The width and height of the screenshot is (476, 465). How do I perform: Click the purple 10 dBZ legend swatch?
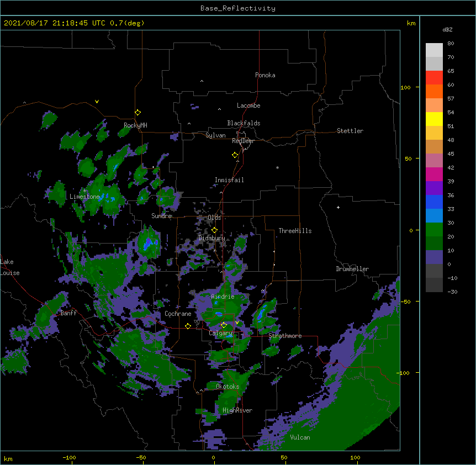coord(434,257)
